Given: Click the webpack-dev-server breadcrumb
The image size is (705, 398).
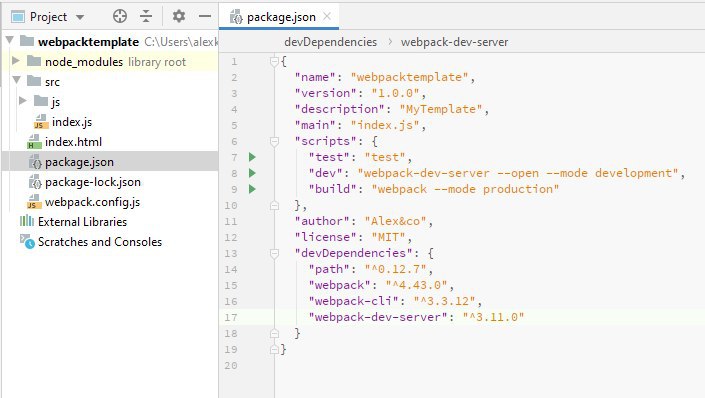Looking at the screenshot, I should [x=455, y=42].
